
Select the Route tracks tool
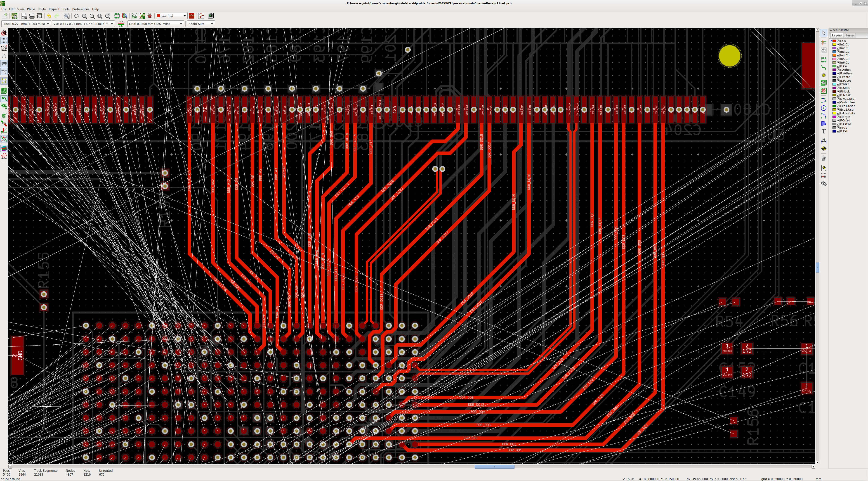coord(823,67)
